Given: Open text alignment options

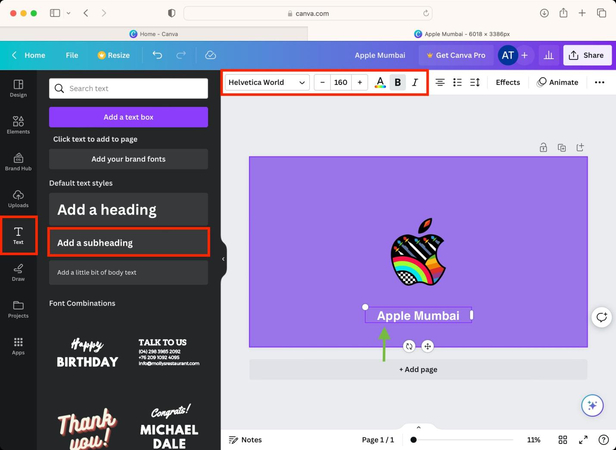Looking at the screenshot, I should [440, 83].
